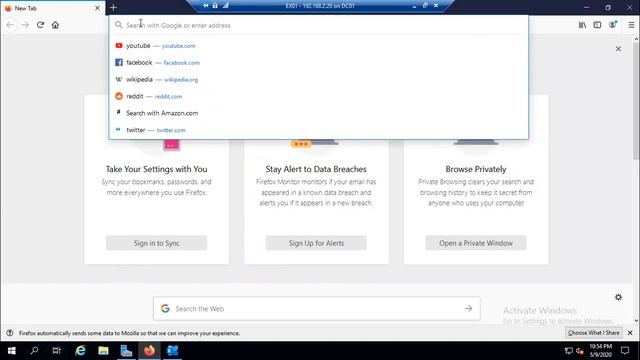The width and height of the screenshot is (640, 360).
Task: Close the New Tab tab
Action: click(97, 8)
